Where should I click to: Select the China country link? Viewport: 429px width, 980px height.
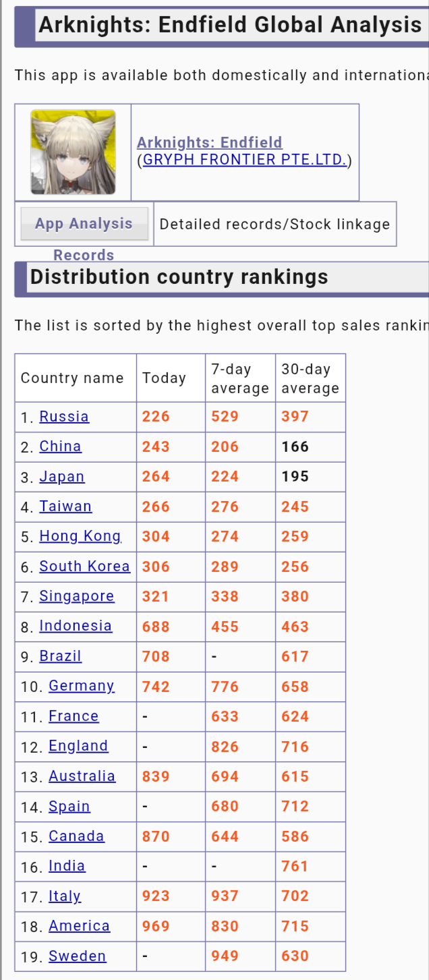click(60, 446)
